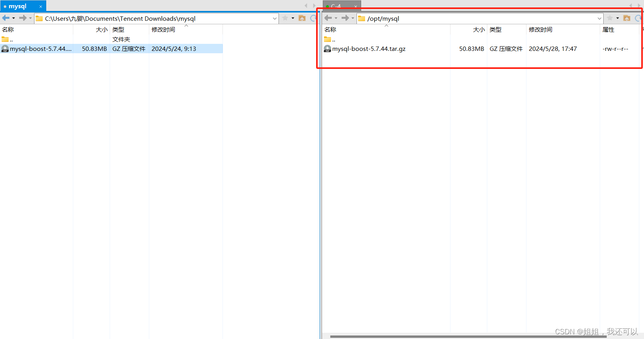Image resolution: width=644 pixels, height=339 pixels.
Task: Open back-history dropdown in the local pane
Action: (14, 18)
